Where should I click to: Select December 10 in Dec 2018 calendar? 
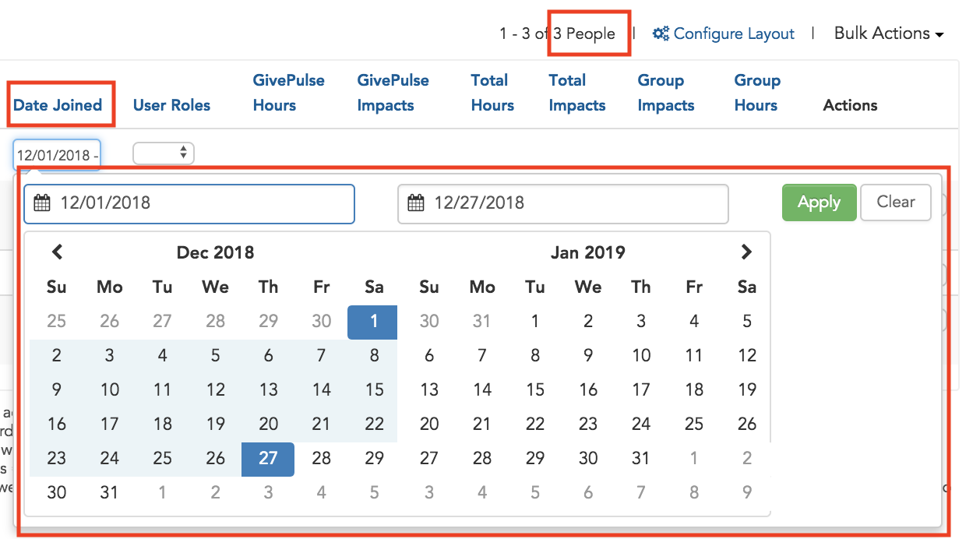tap(109, 390)
